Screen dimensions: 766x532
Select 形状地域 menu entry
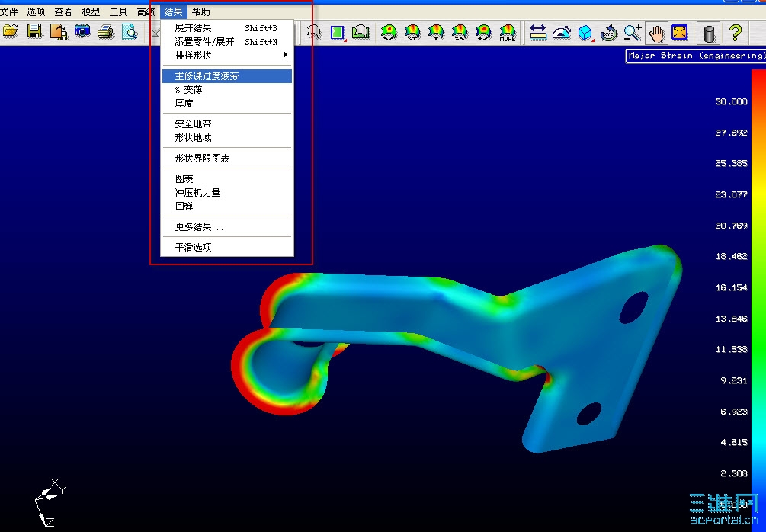click(227, 137)
